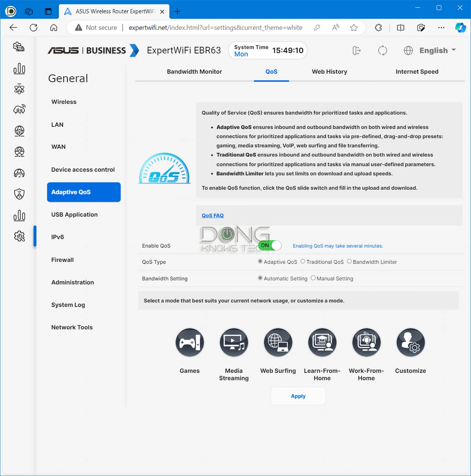This screenshot has width=471, height=476.
Task: Open LAN settings menu item
Action: pyautogui.click(x=57, y=124)
